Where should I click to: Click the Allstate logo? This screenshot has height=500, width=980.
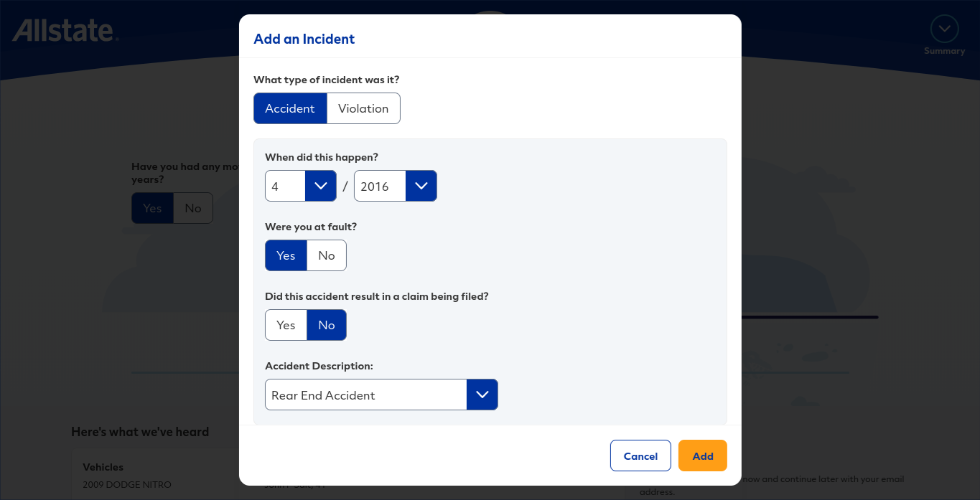(x=65, y=31)
